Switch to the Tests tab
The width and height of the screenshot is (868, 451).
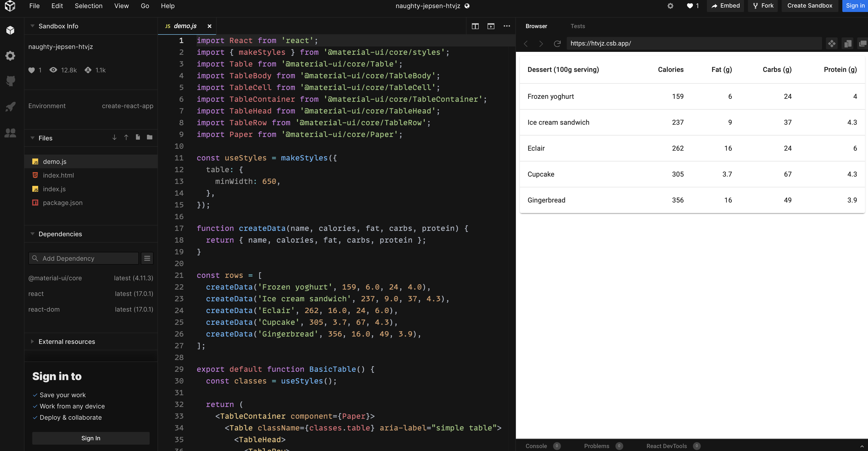tap(578, 26)
